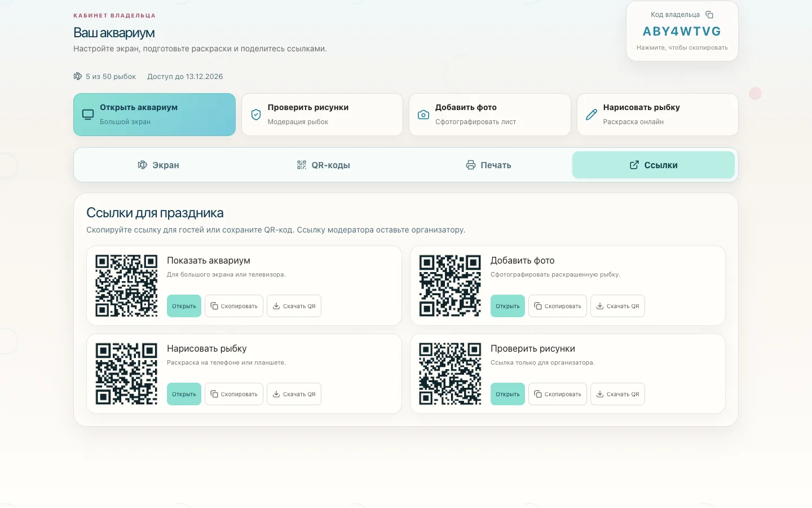Download QR for Добавить фото

(617, 306)
